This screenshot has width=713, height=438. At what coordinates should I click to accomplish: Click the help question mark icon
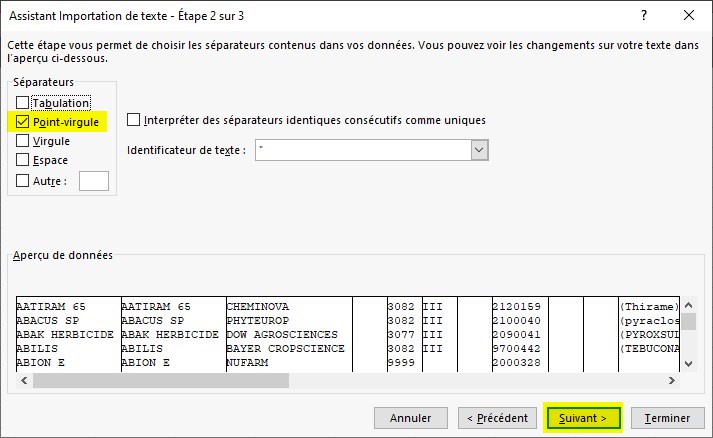point(641,14)
